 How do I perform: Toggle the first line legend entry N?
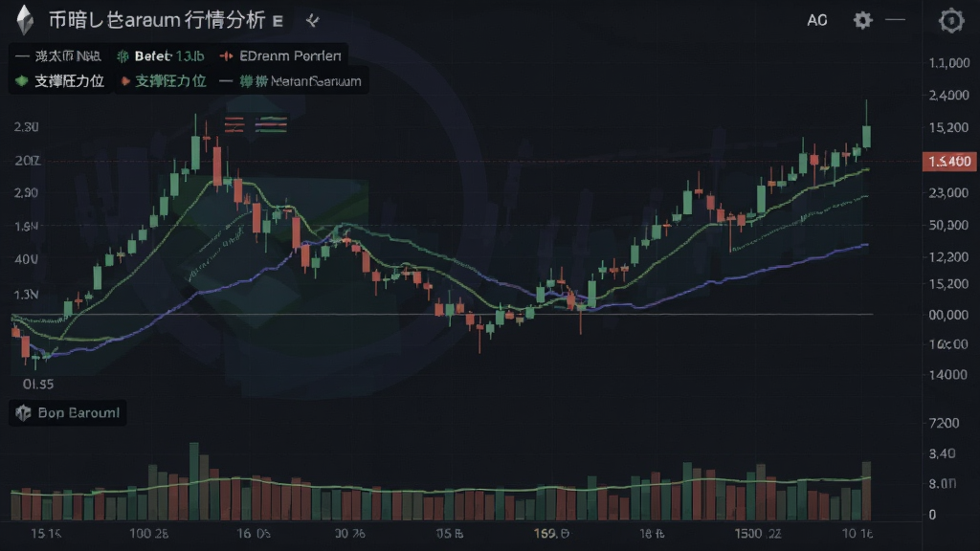(x=57, y=56)
